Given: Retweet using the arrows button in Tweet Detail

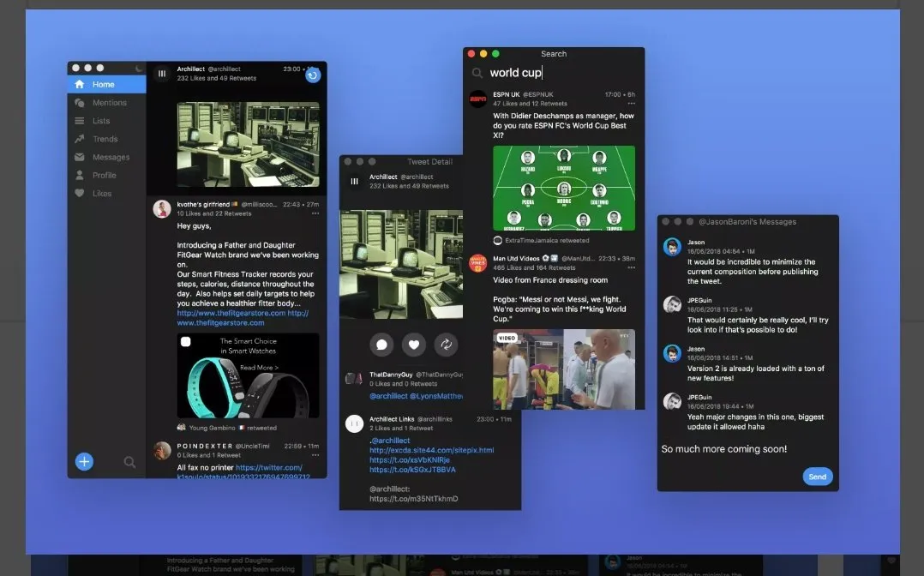Looking at the screenshot, I should pos(446,345).
